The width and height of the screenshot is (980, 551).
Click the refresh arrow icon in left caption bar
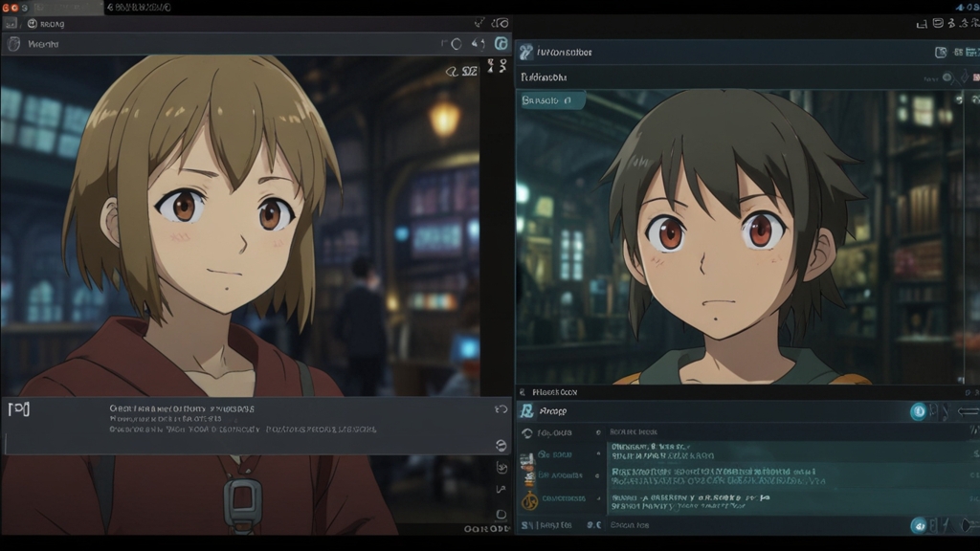click(x=501, y=409)
